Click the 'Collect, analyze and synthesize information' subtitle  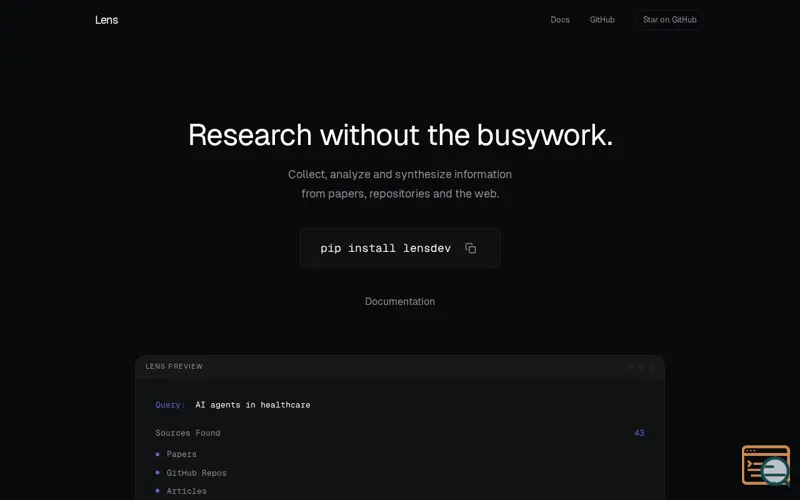(x=400, y=174)
